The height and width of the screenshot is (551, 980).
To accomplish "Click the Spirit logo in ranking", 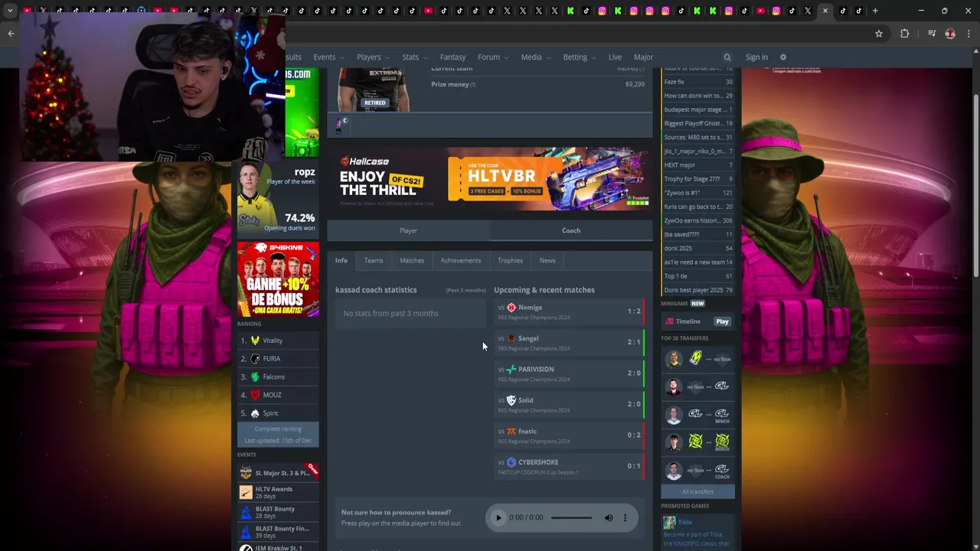I will (255, 413).
